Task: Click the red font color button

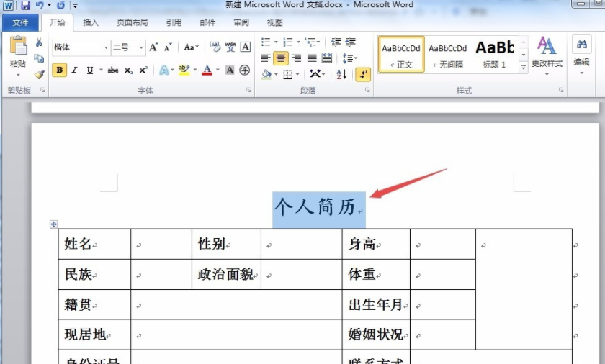Action: [207, 70]
